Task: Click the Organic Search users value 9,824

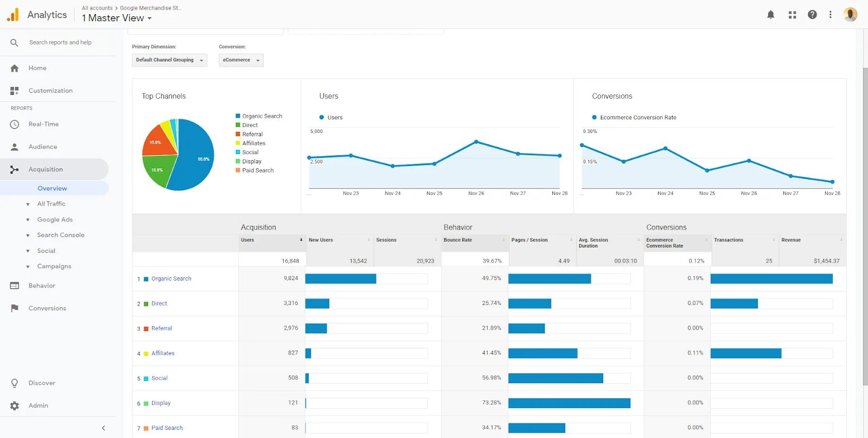Action: (291, 278)
